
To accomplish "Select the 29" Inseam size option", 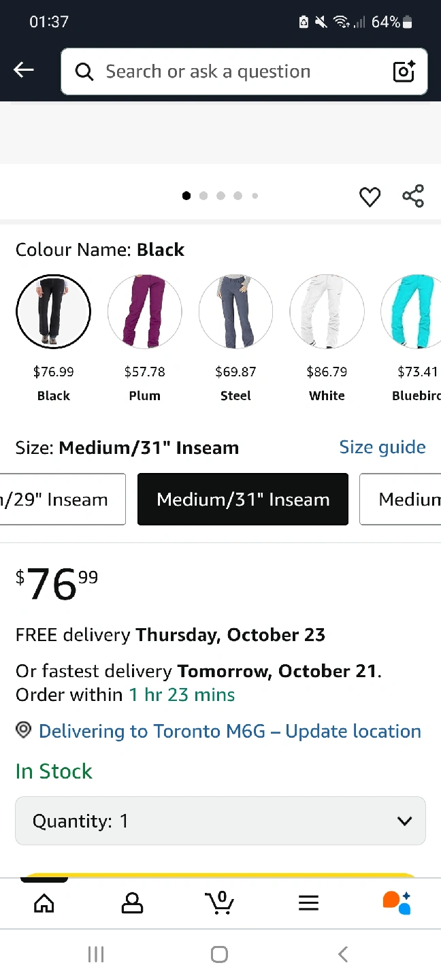I will (63, 500).
